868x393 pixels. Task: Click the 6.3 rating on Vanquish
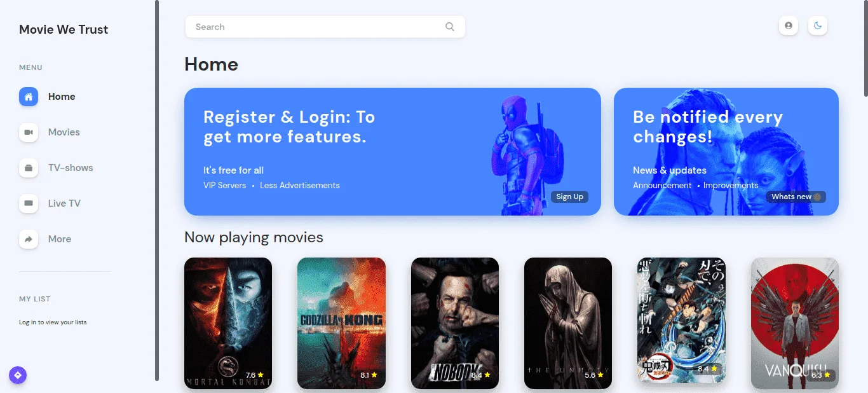click(817, 375)
